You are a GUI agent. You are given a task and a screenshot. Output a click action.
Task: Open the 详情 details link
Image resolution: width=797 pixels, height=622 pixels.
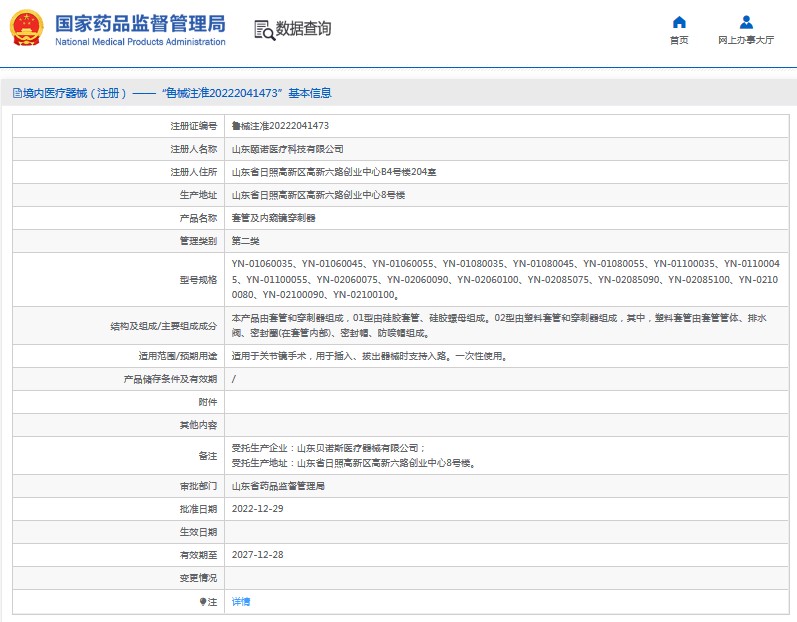(x=241, y=602)
